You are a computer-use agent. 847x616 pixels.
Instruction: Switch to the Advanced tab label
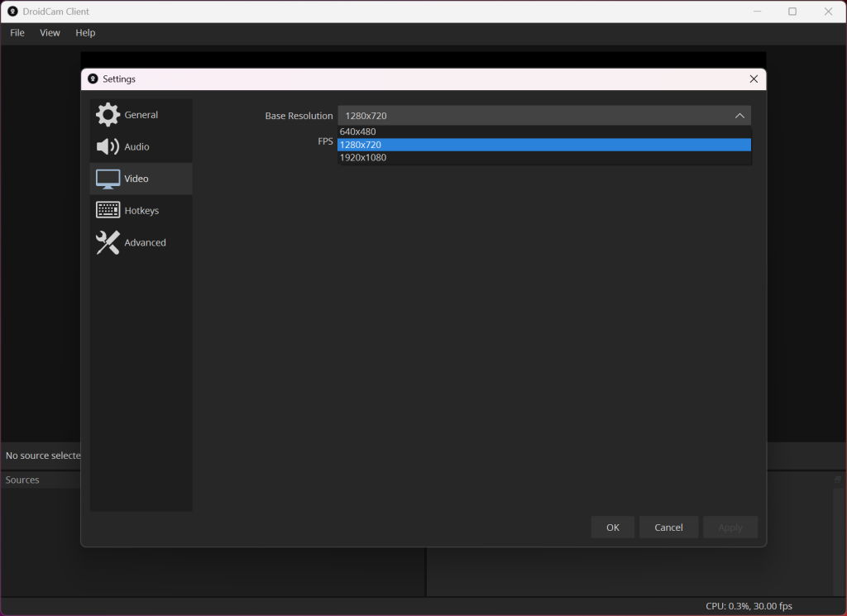click(145, 242)
